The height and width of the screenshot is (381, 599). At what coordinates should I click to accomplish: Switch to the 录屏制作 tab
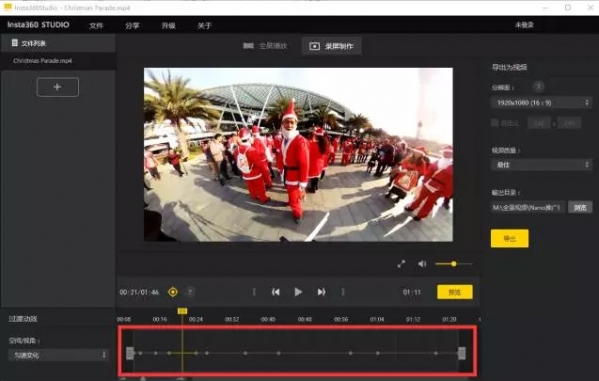pos(332,46)
